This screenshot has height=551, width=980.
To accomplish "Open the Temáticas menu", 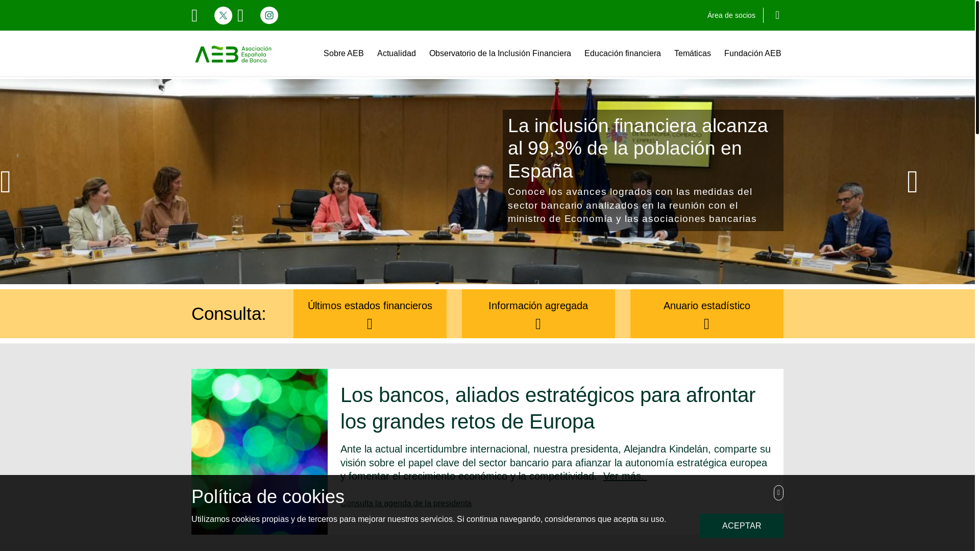I will pos(693,54).
